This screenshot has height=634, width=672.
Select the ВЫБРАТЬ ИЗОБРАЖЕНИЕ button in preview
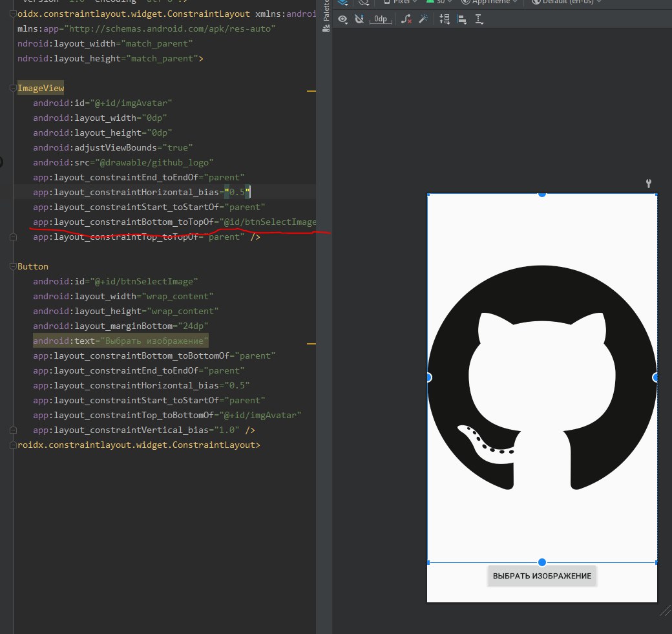(542, 576)
